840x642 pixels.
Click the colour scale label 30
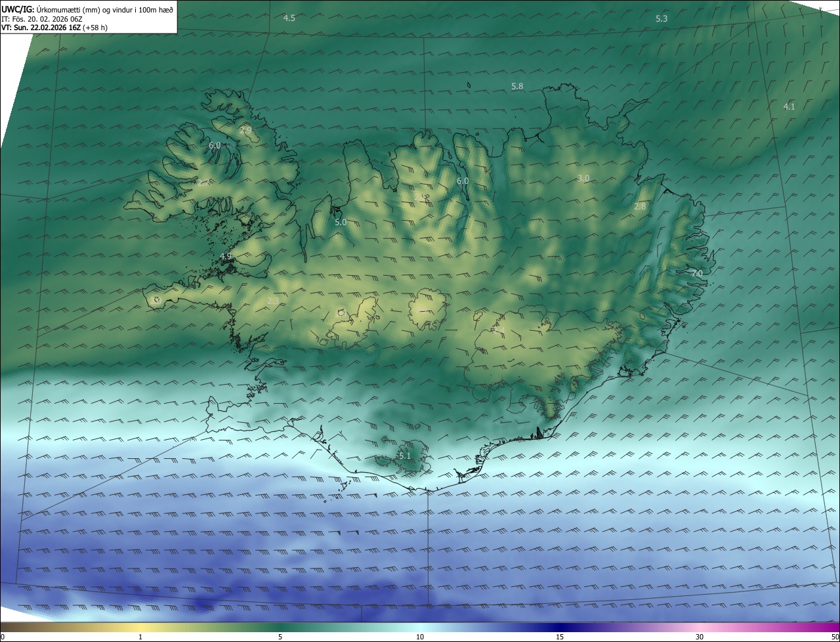point(700,637)
